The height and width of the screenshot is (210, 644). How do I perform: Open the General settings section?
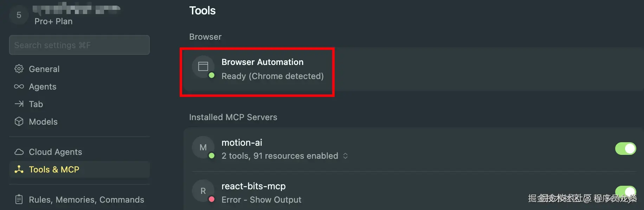[44, 69]
